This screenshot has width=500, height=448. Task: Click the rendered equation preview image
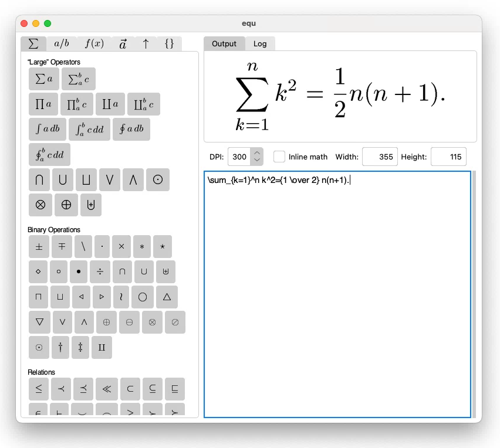point(340,96)
